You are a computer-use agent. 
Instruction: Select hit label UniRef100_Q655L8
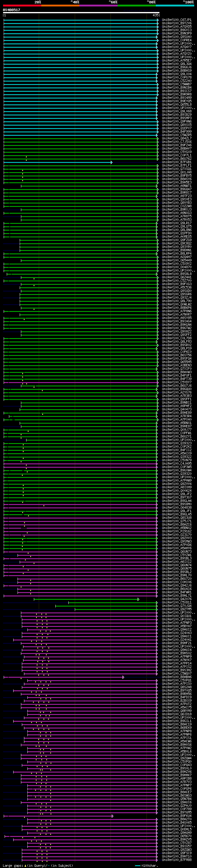tap(176, 105)
